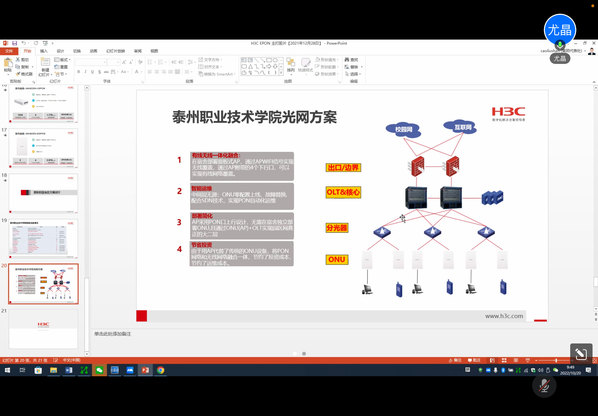This screenshot has height=416, width=598.
Task: Open the font size combo box
Action: coord(114,62)
